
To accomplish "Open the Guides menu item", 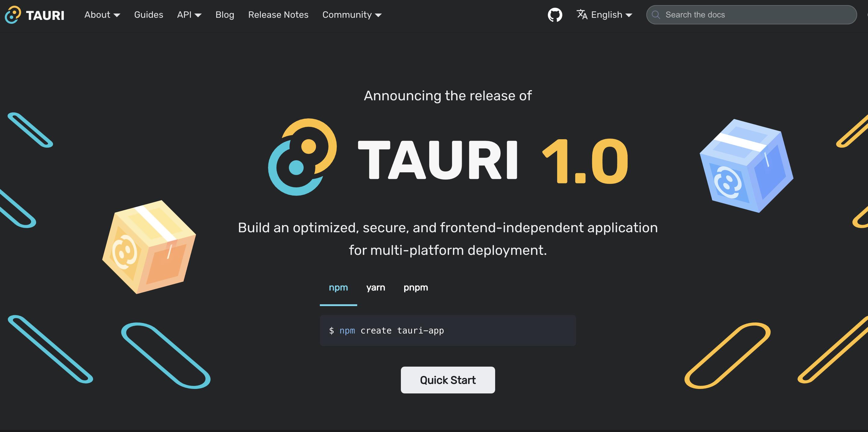I will point(148,14).
